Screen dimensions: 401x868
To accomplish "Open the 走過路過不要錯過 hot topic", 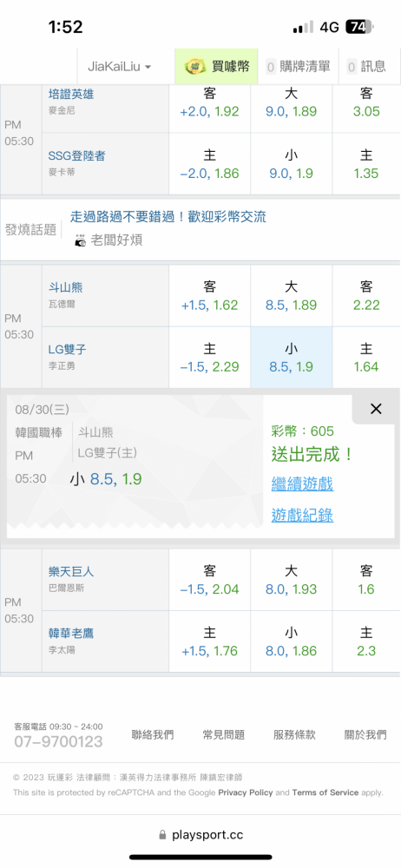I will click(168, 216).
